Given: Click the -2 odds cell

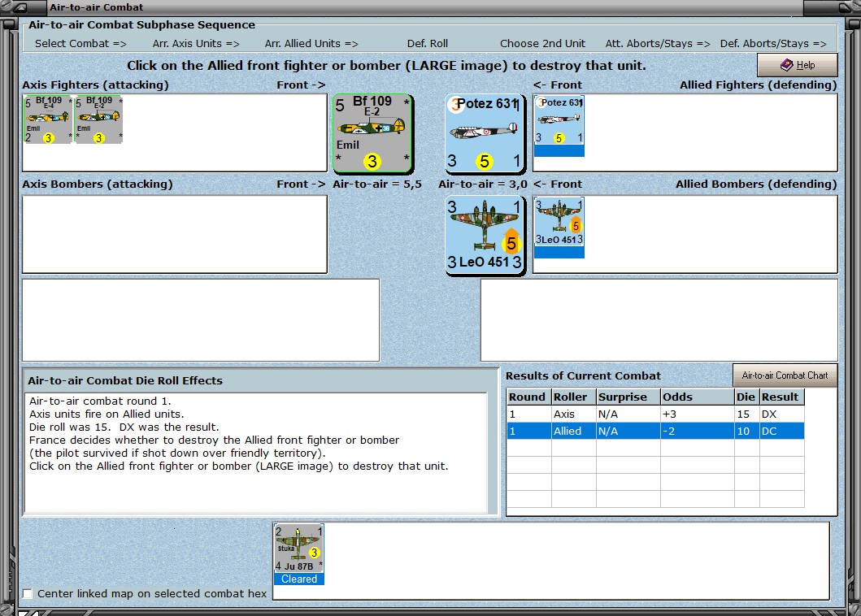Looking at the screenshot, I should (698, 431).
